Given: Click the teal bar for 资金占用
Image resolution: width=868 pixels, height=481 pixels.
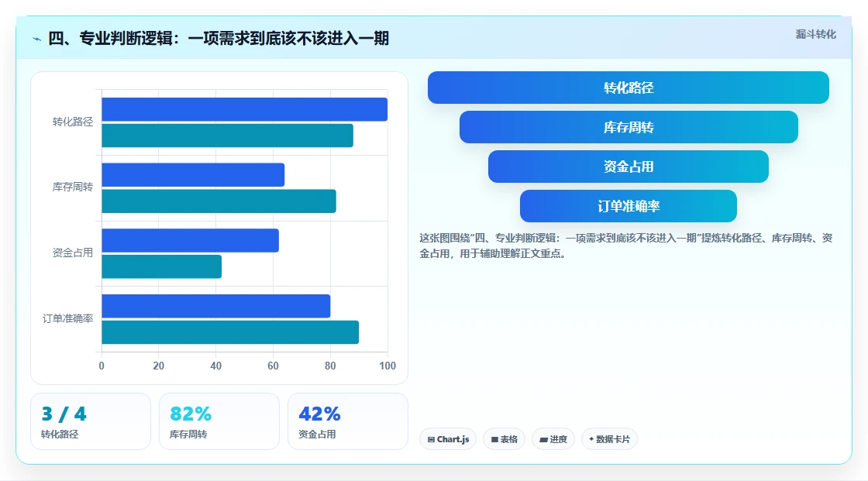Looking at the screenshot, I should point(162,266).
